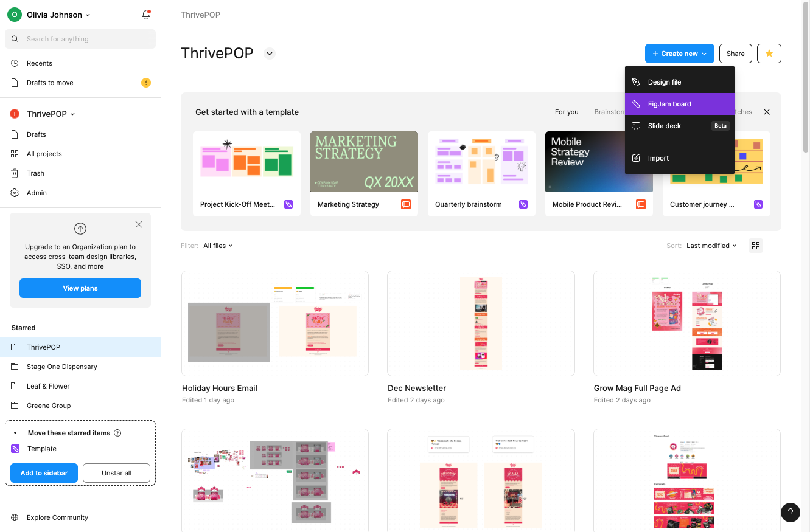Open the Holiday Hours Email thumbnail
Viewport: 810px width, 532px height.
275,323
